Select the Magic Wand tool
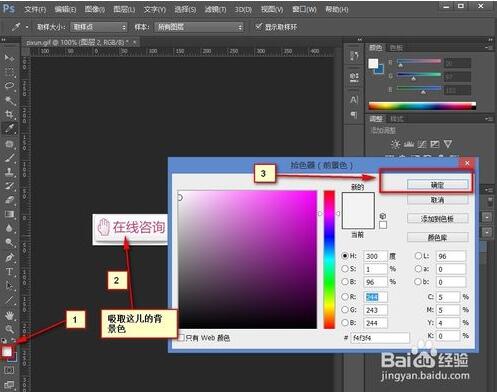Screen dimensions: 497x392 tap(9, 100)
